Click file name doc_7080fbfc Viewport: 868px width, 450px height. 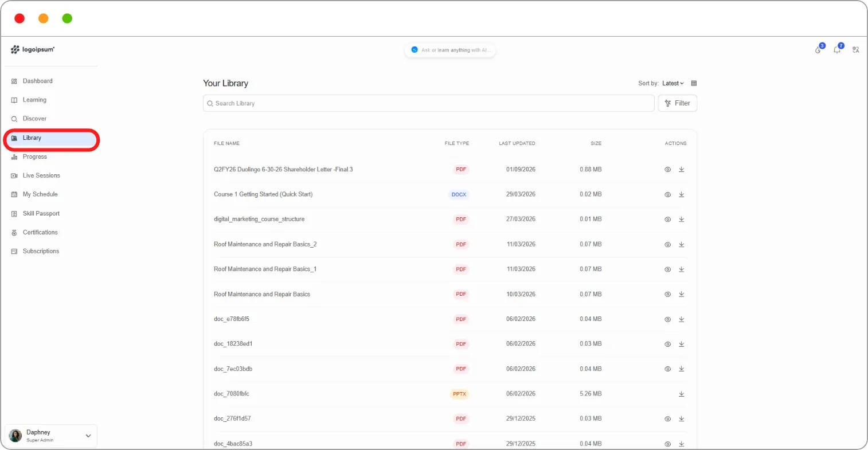point(232,394)
